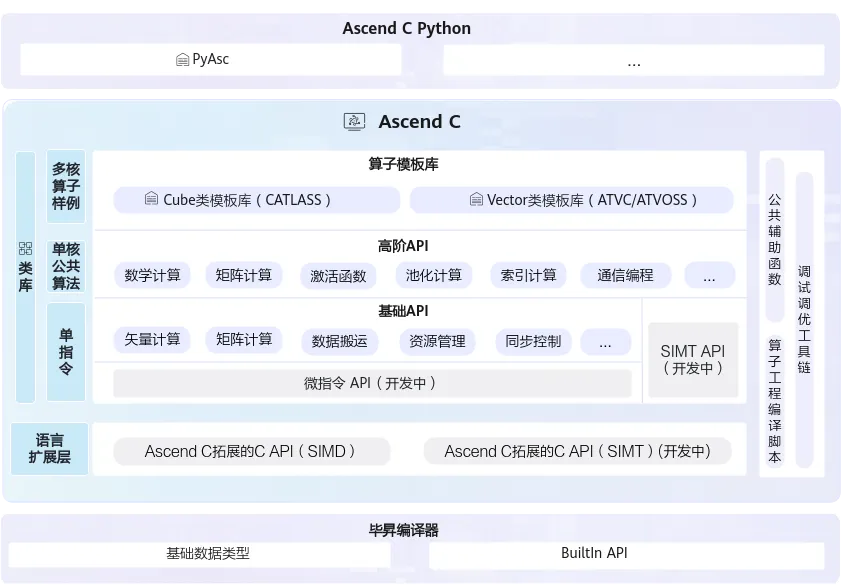Expand the ellipsis next to 同步控制
The width and height of the screenshot is (841, 585).
click(x=605, y=341)
